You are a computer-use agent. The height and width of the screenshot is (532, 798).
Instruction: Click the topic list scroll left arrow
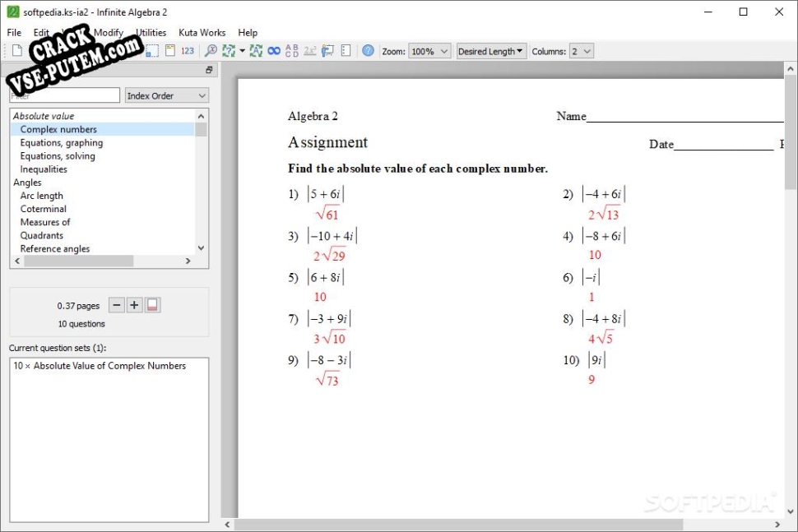[x=17, y=261]
